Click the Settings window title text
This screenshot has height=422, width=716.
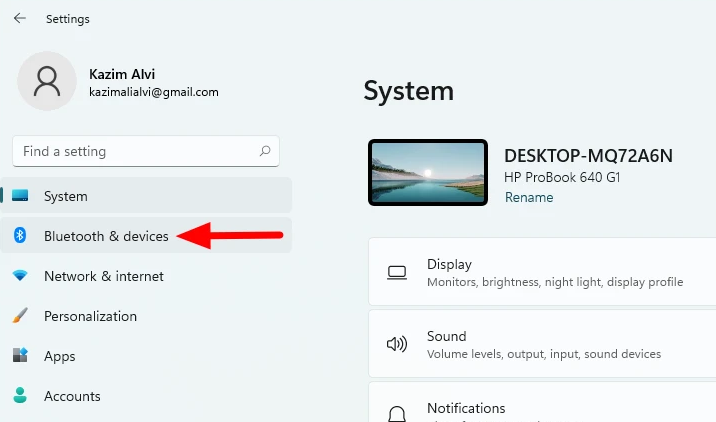pos(68,19)
